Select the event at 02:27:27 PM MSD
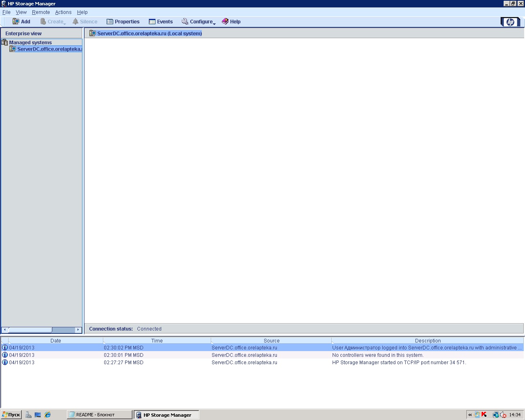 pos(262,363)
